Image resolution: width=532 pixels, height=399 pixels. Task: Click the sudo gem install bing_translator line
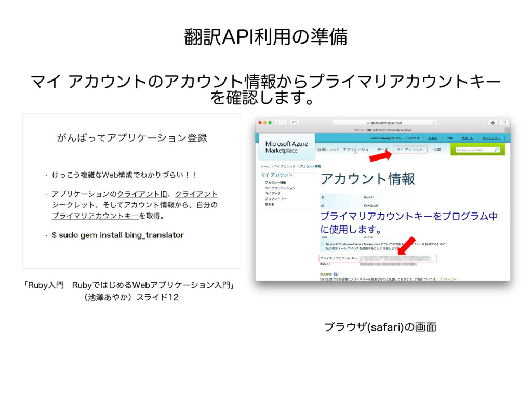[x=118, y=235]
